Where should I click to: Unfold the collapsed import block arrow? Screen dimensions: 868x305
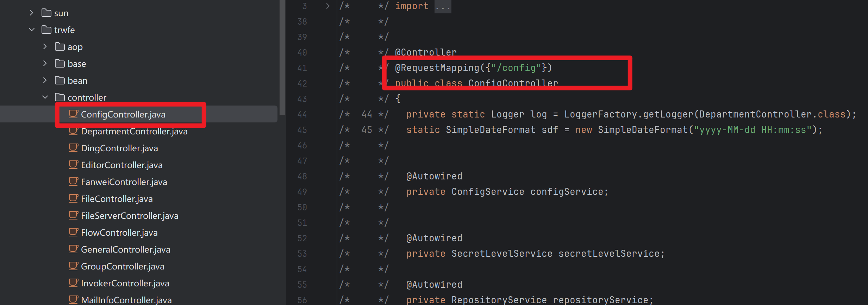click(328, 6)
